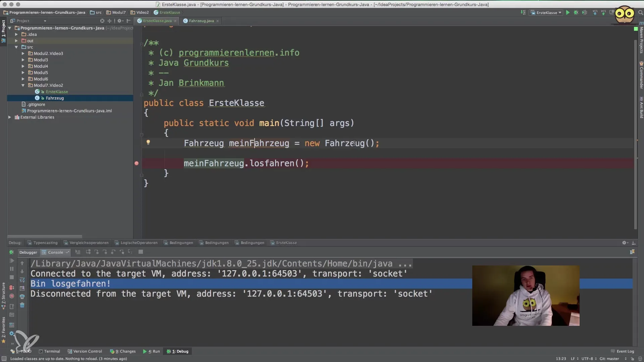Pause program in Debug panel
This screenshot has width=644, height=362.
point(12,269)
